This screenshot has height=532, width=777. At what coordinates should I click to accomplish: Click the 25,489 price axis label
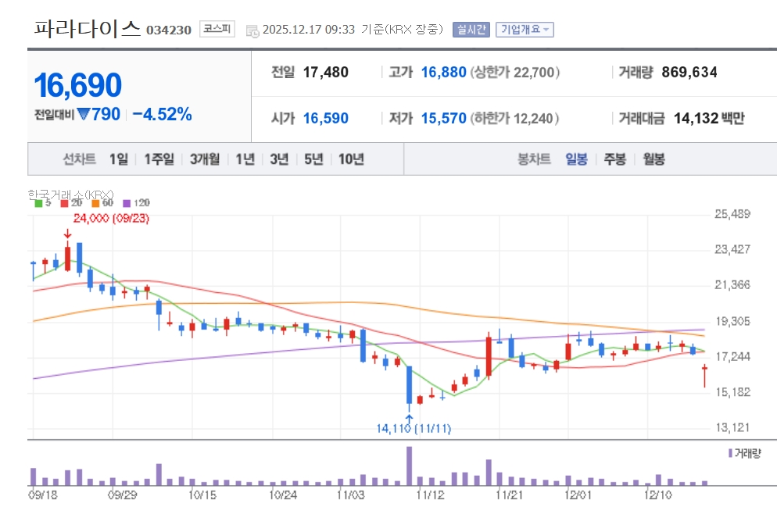point(732,214)
